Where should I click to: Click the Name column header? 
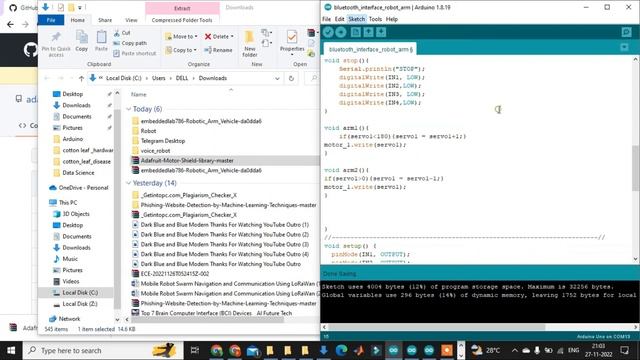point(139,94)
